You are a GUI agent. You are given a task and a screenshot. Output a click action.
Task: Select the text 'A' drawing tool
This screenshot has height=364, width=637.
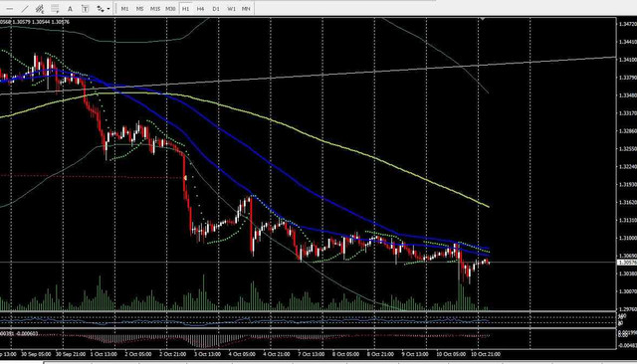(70, 9)
